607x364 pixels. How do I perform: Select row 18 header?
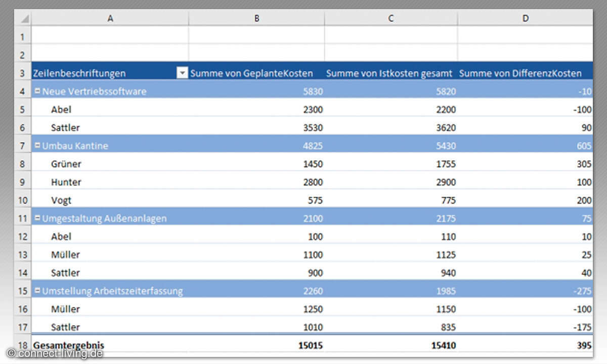pyautogui.click(x=22, y=345)
